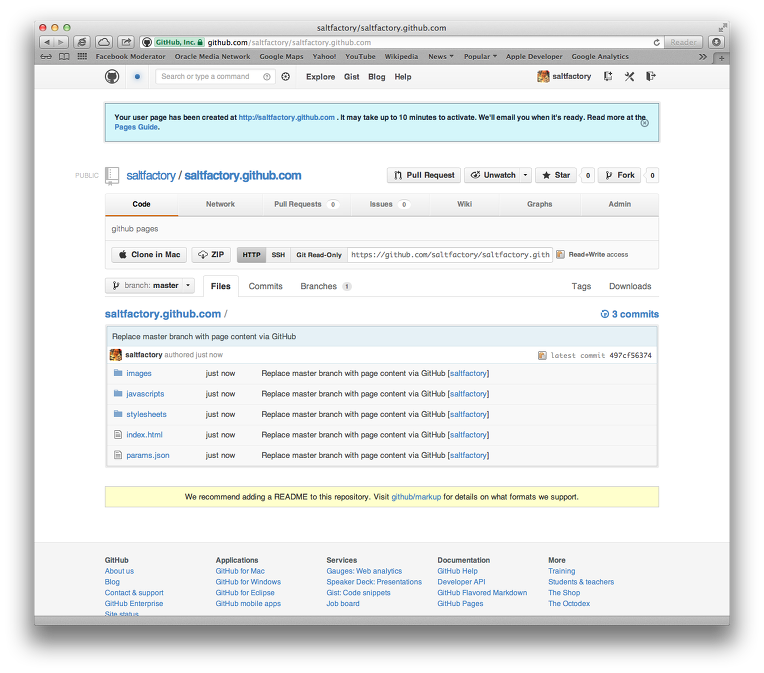
Task: Click the Safari share icon
Action: click(126, 42)
